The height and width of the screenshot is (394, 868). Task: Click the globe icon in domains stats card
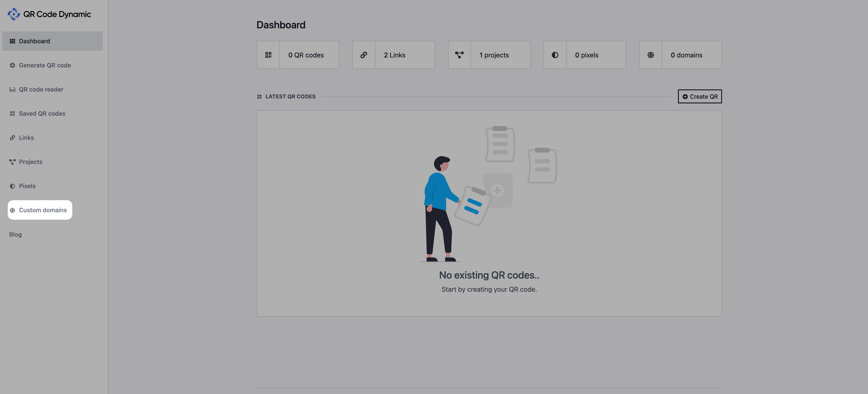click(x=651, y=55)
